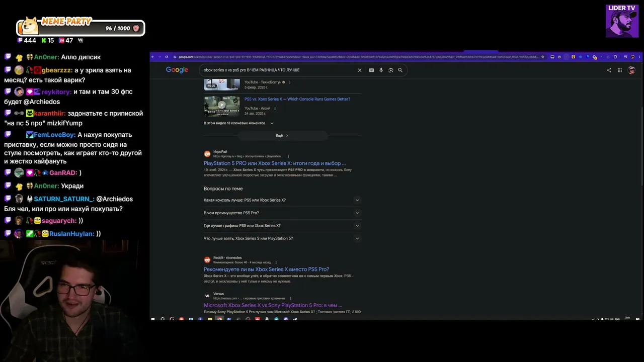
Task: Open the Windows Start menu
Action: 153,319
